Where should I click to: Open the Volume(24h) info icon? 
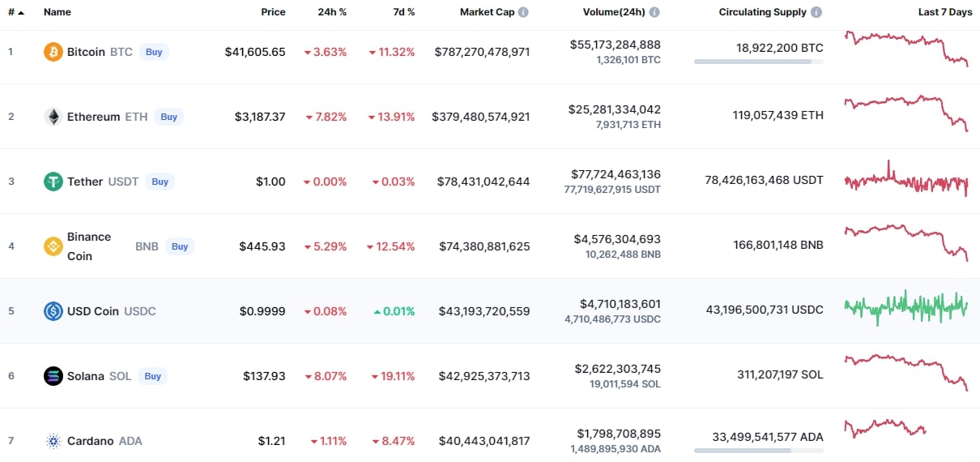coord(654,12)
